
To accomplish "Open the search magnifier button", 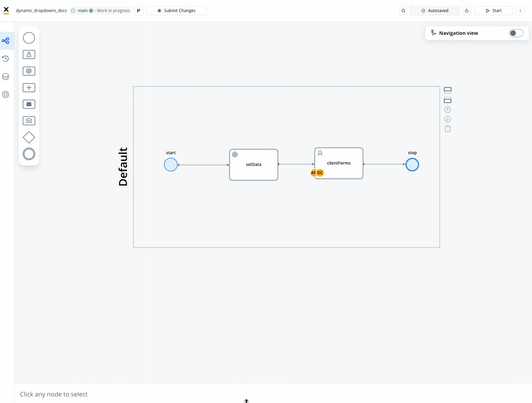I will 403,11.
